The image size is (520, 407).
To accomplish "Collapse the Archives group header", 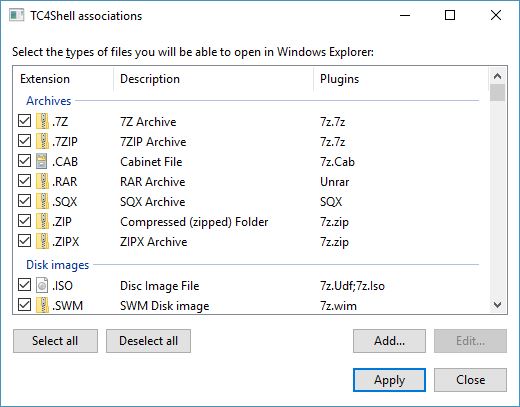I will point(49,101).
